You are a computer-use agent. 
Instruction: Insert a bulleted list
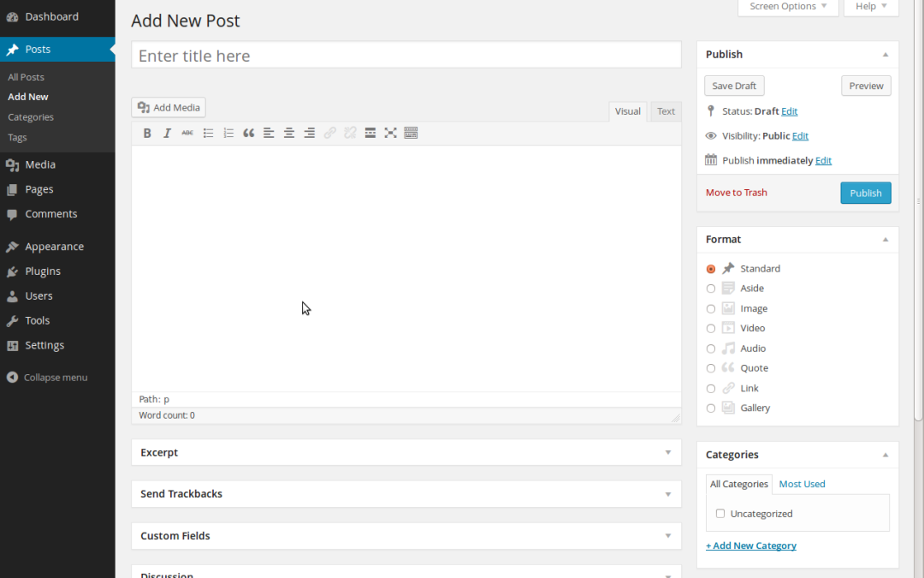pyautogui.click(x=208, y=133)
